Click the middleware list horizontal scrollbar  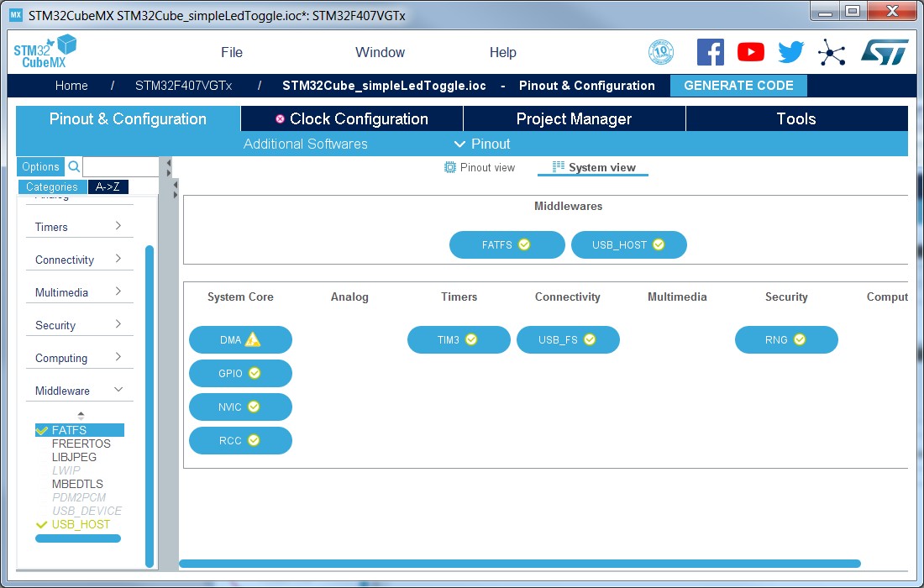click(78, 538)
